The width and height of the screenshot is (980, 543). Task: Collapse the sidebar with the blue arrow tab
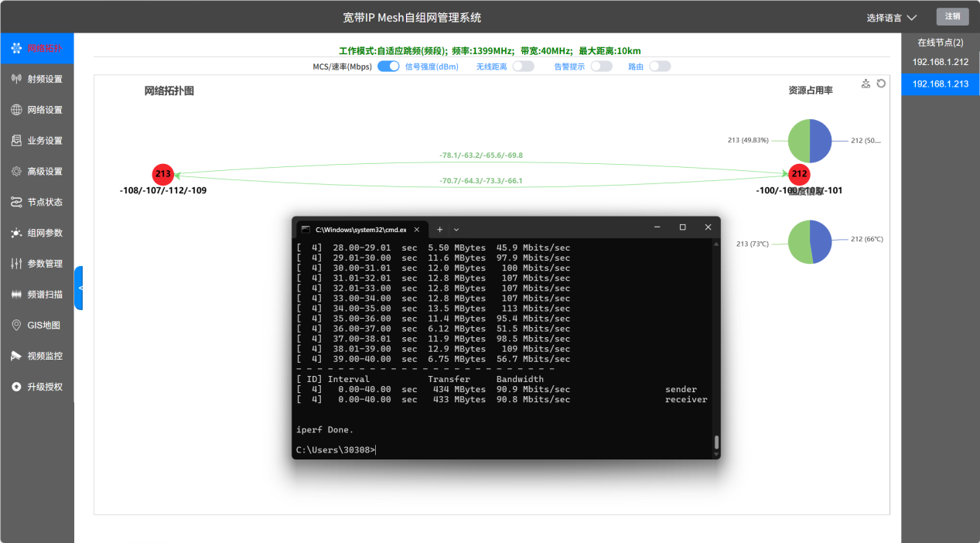[x=79, y=288]
